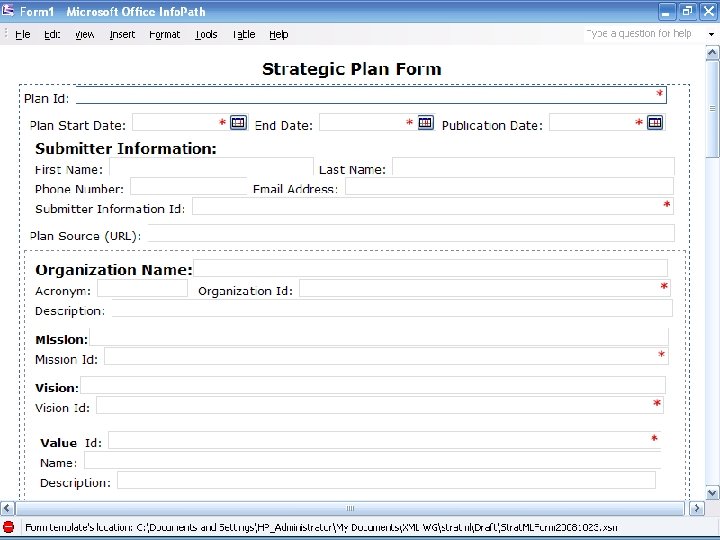Open the Insert menu
Screen dimensions: 720x540
(122, 34)
